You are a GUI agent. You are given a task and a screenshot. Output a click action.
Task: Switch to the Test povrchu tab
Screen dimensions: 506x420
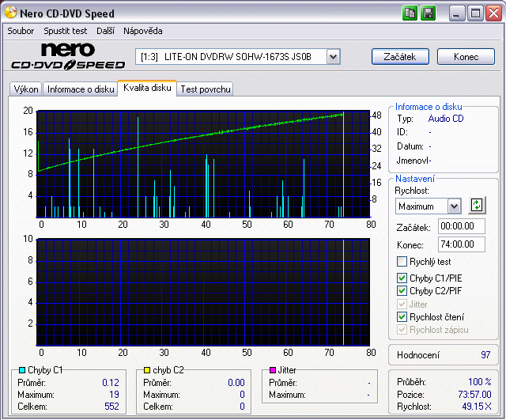pos(206,89)
